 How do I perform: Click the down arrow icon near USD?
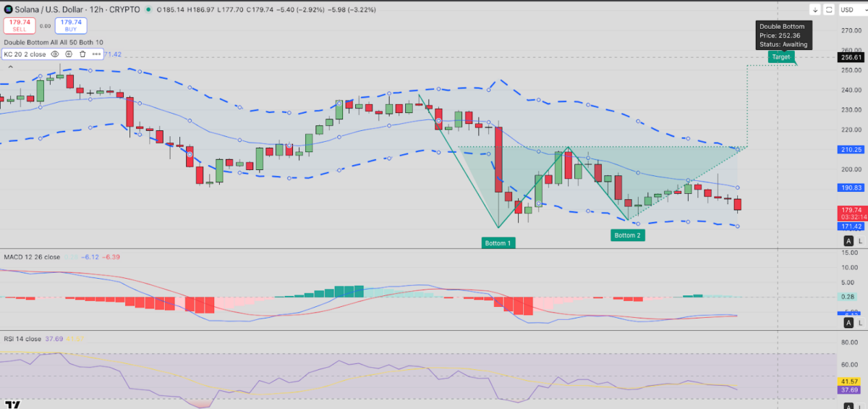tap(815, 10)
